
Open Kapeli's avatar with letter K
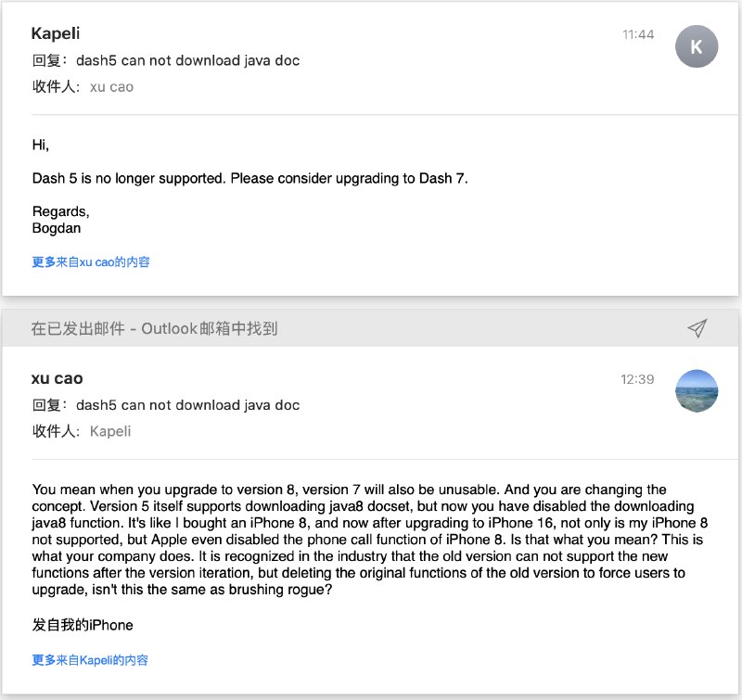(697, 46)
